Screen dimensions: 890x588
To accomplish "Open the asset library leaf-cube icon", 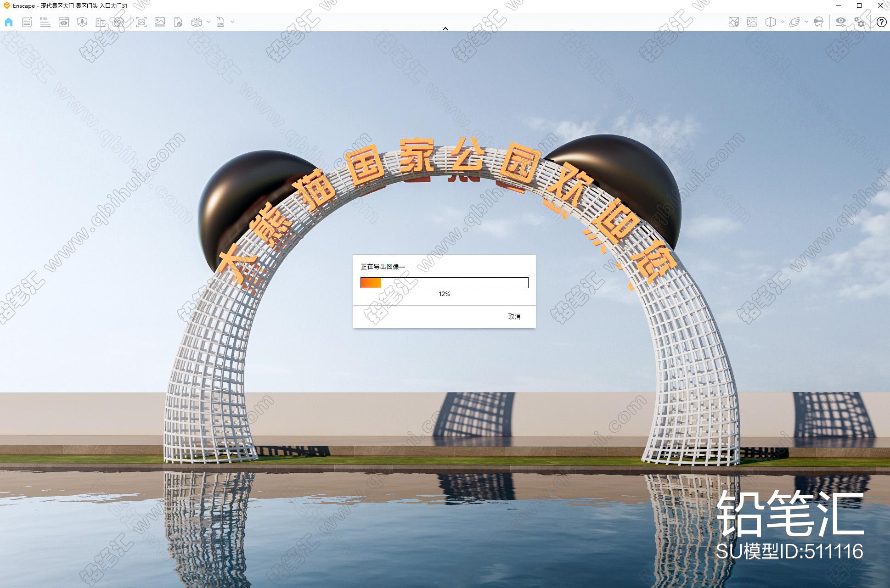I will [x=82, y=22].
